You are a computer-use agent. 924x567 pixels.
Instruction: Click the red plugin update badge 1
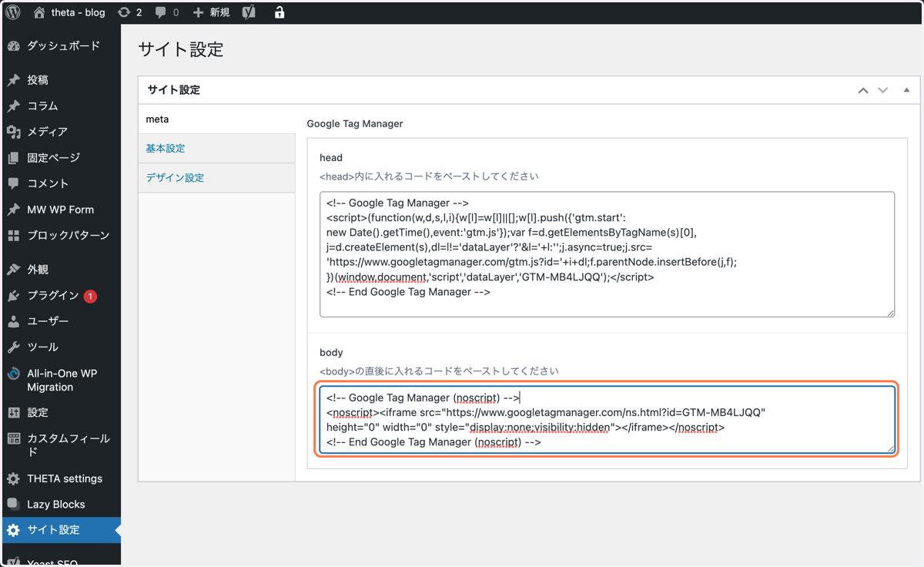90,296
